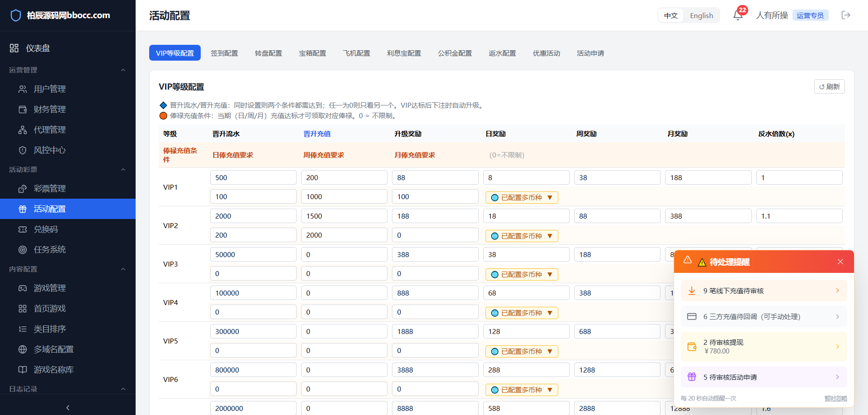Screen dimensions: 868x415
Task: Click VIP1 晋升流水 field showing 500
Action: (x=253, y=177)
